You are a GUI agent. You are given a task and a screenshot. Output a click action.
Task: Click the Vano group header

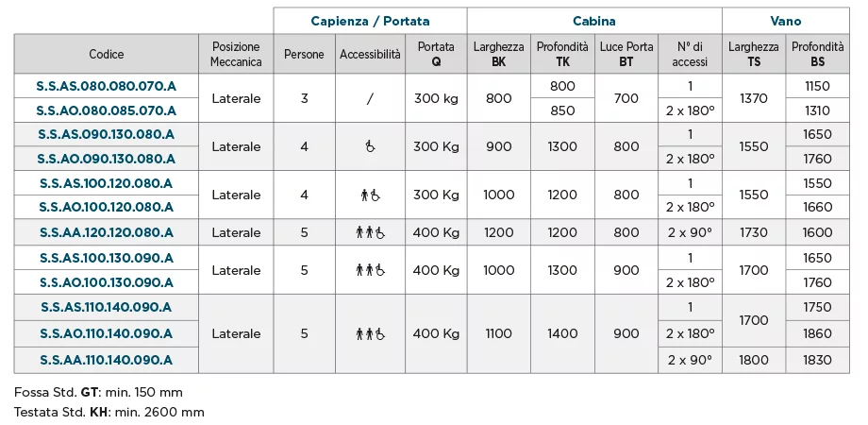785,20
